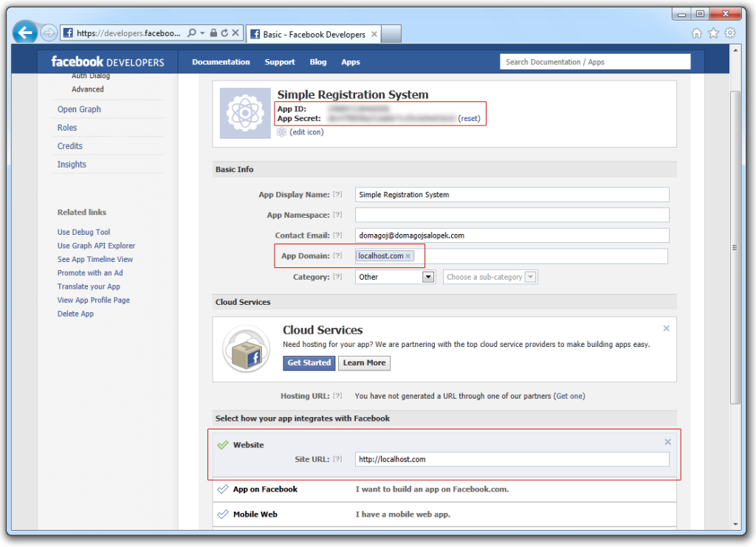The height and width of the screenshot is (547, 756).
Task: Click in the Search Documentation / Apps box
Action: (595, 62)
